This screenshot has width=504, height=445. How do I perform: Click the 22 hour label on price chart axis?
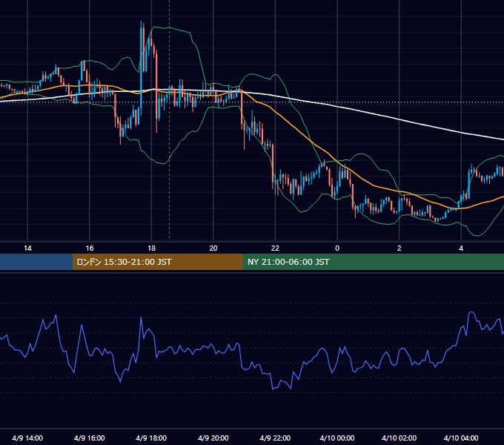[275, 248]
